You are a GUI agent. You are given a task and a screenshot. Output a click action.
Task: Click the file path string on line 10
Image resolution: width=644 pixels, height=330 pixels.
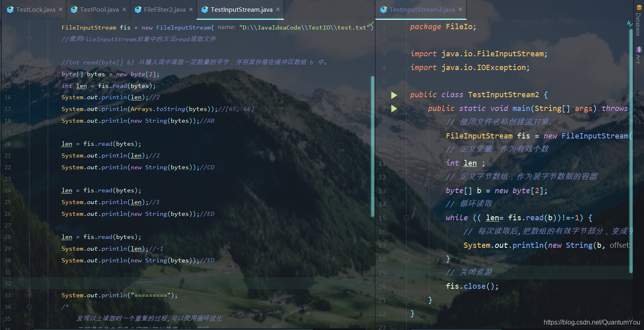point(305,28)
